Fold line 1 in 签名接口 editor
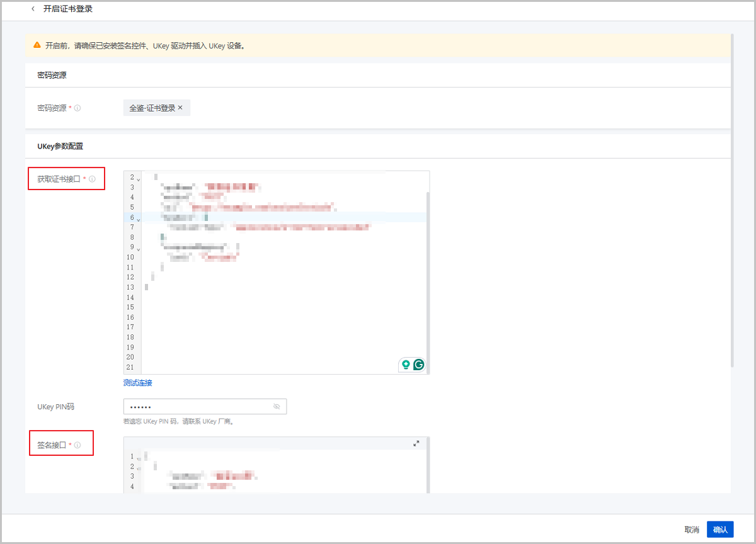The image size is (756, 544). pyautogui.click(x=138, y=458)
